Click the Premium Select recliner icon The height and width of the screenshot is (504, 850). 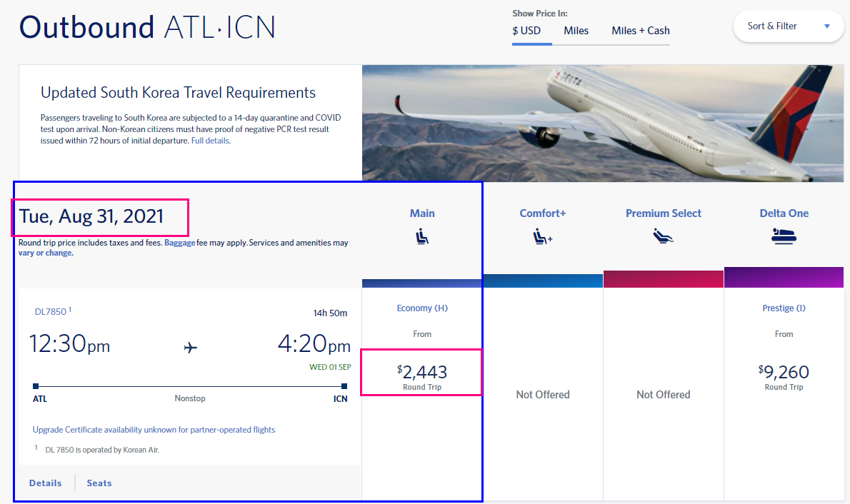664,236
